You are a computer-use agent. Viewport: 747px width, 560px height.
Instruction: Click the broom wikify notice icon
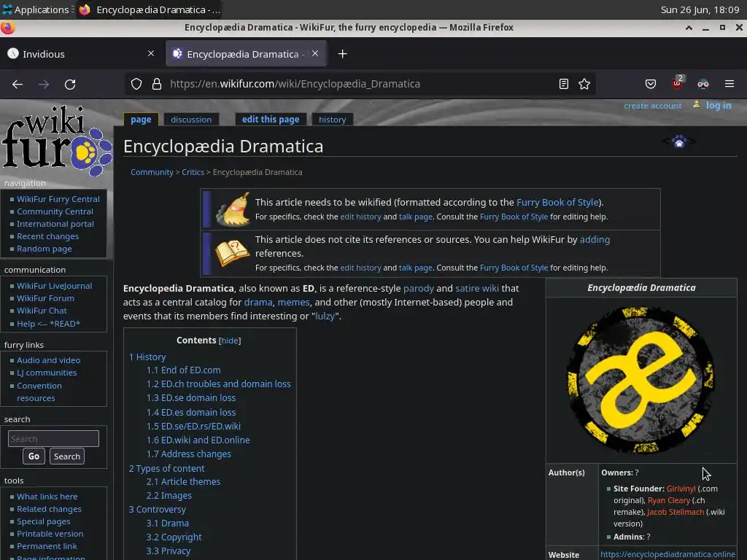(233, 209)
